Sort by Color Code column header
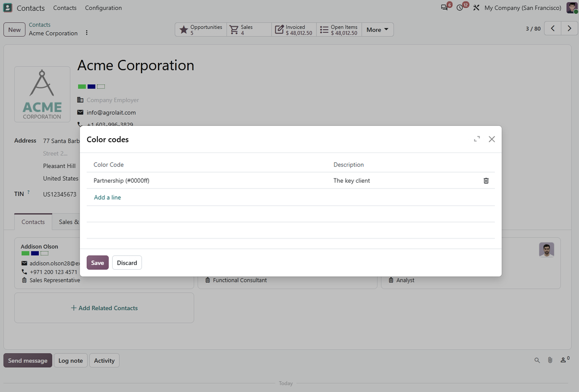Screen dimensions: 579x392 109,164
